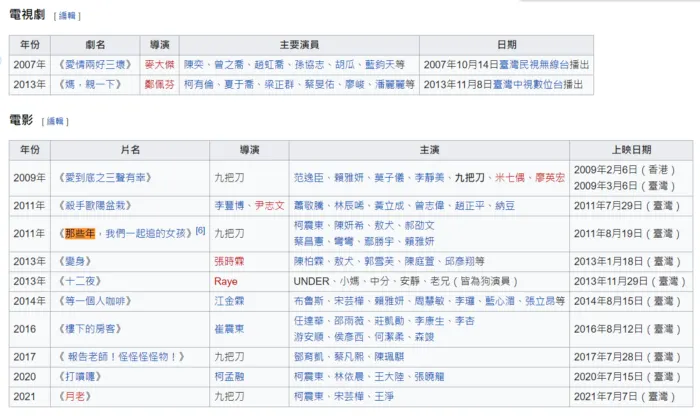
Task: Select the 2009年2月6日(香港) date text
Action: [625, 170]
